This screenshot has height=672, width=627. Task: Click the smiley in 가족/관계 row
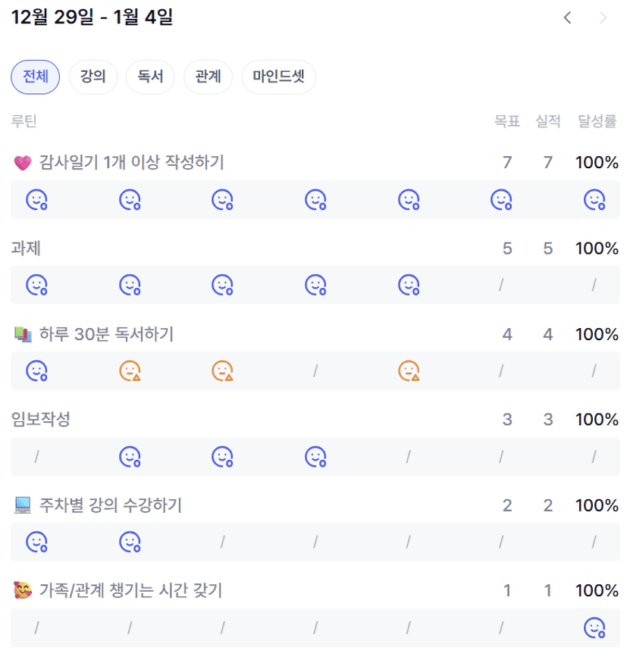(x=594, y=628)
